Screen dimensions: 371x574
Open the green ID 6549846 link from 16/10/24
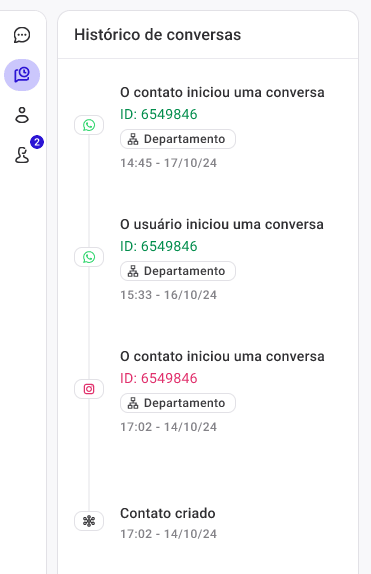click(159, 246)
